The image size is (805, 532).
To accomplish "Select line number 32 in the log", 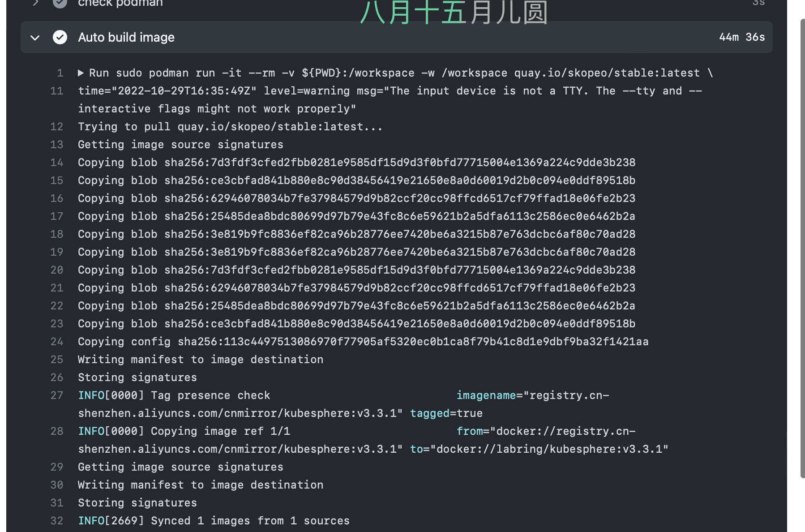I will [57, 520].
